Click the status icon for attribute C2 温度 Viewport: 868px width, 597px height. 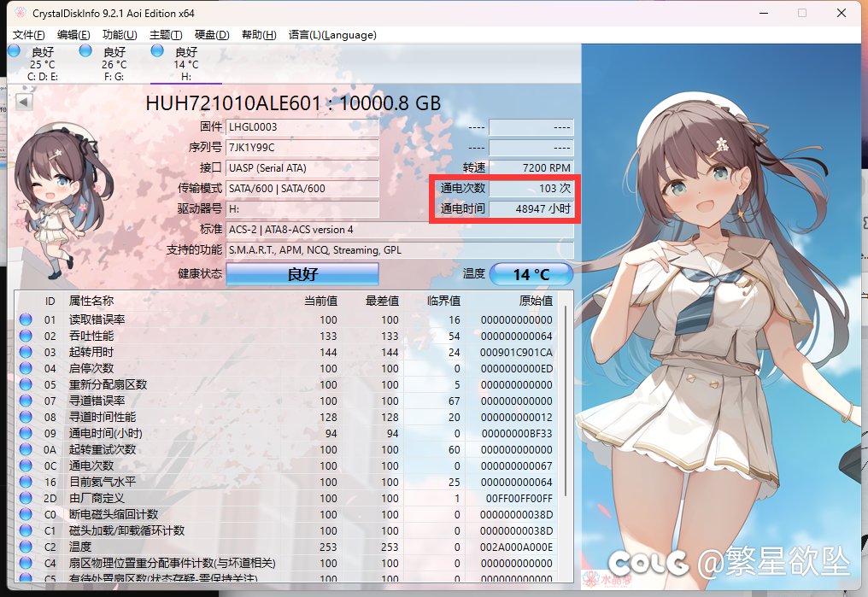(26, 547)
